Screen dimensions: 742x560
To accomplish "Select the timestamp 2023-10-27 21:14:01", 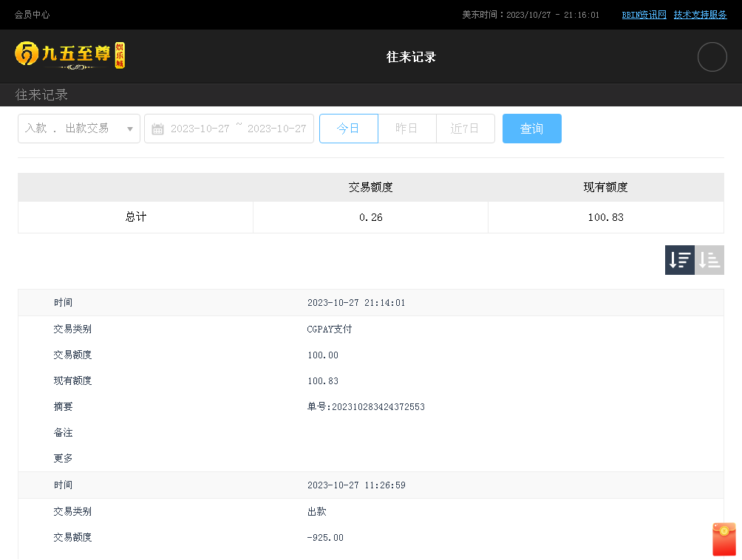I will (x=356, y=303).
